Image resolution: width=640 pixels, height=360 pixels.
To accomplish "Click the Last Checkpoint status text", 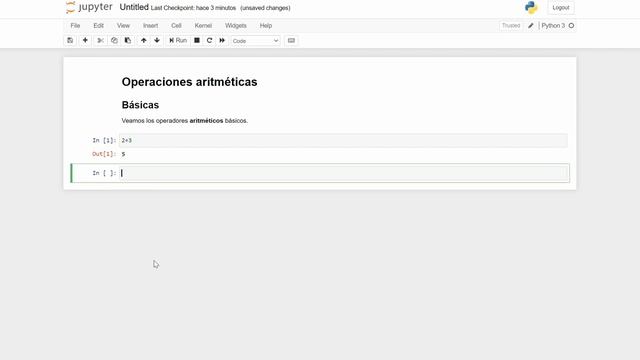I will (193, 8).
